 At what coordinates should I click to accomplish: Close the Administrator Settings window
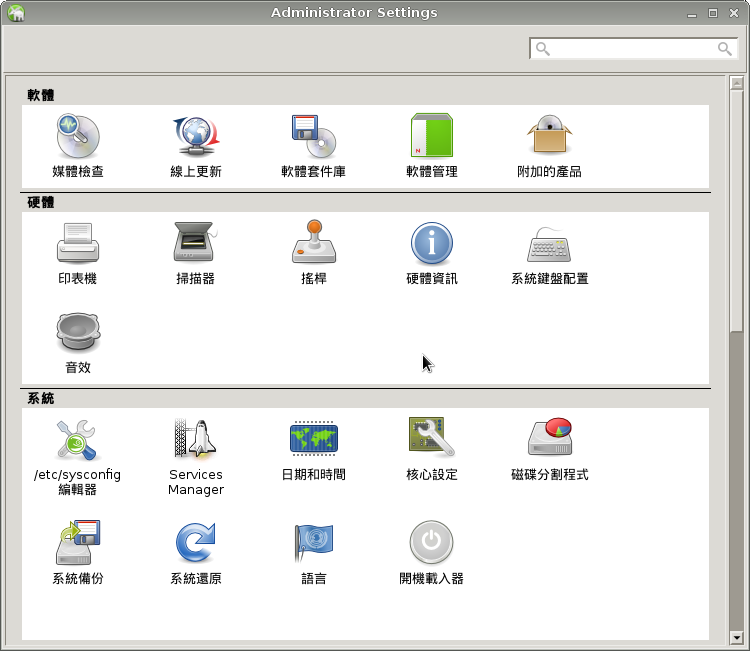pos(734,13)
